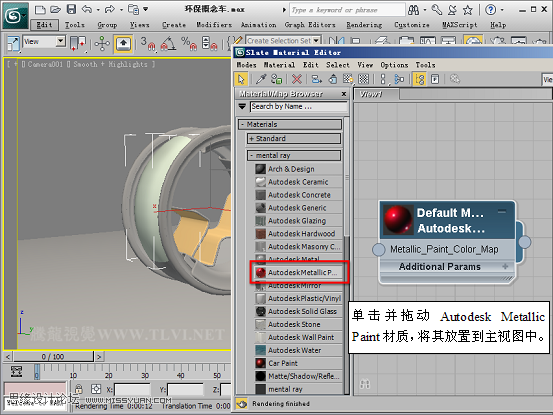
Task: Click Lay Out Children icon
Action: [x=399, y=79]
